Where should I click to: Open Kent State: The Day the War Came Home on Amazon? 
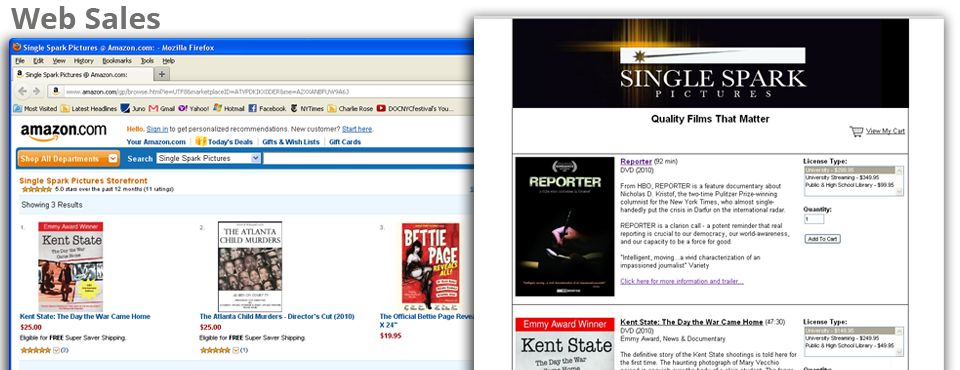pyautogui.click(x=85, y=317)
